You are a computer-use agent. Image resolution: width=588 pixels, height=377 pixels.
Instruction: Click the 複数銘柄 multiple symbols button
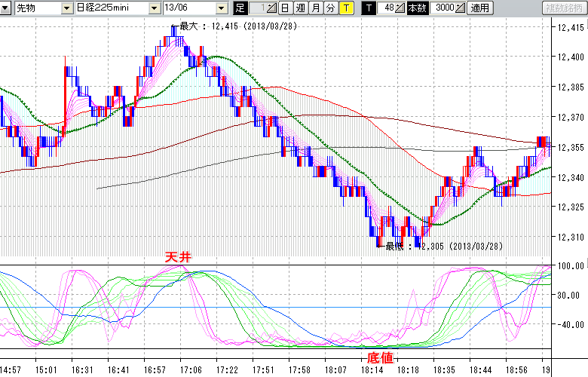click(564, 8)
